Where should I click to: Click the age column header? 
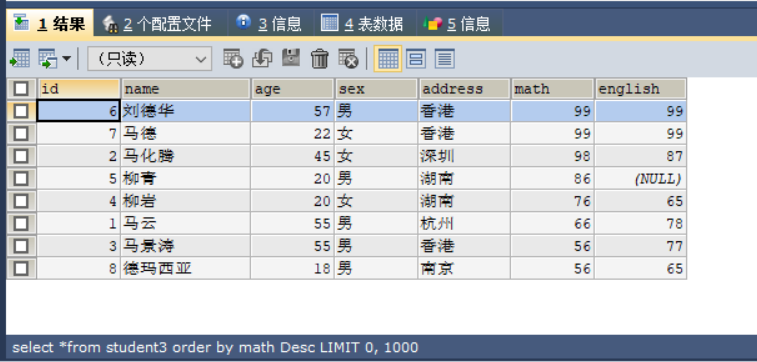point(293,89)
